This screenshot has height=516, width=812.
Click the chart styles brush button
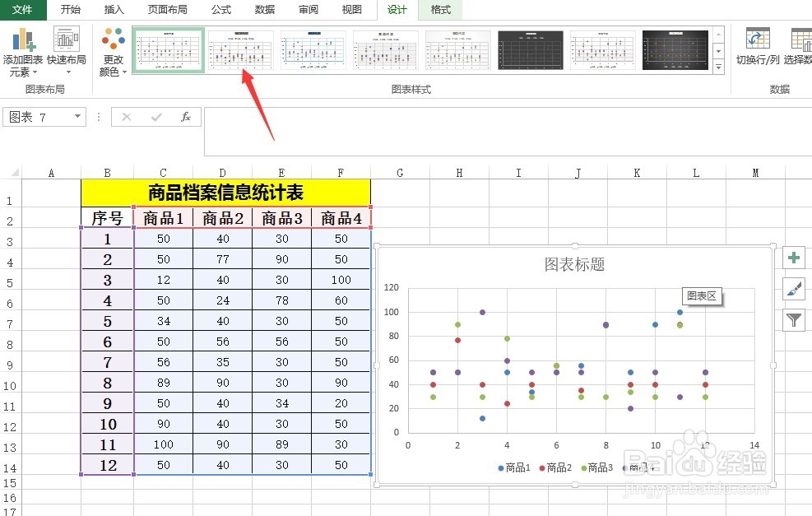793,289
